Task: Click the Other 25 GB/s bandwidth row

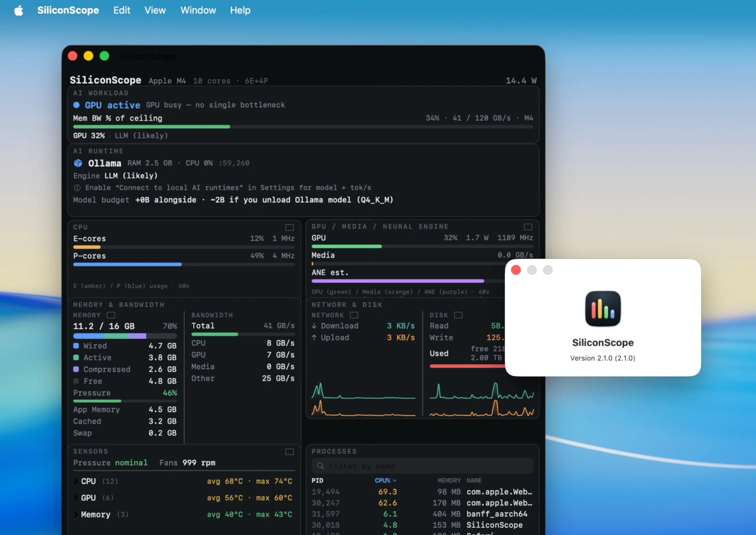Action: tap(243, 378)
